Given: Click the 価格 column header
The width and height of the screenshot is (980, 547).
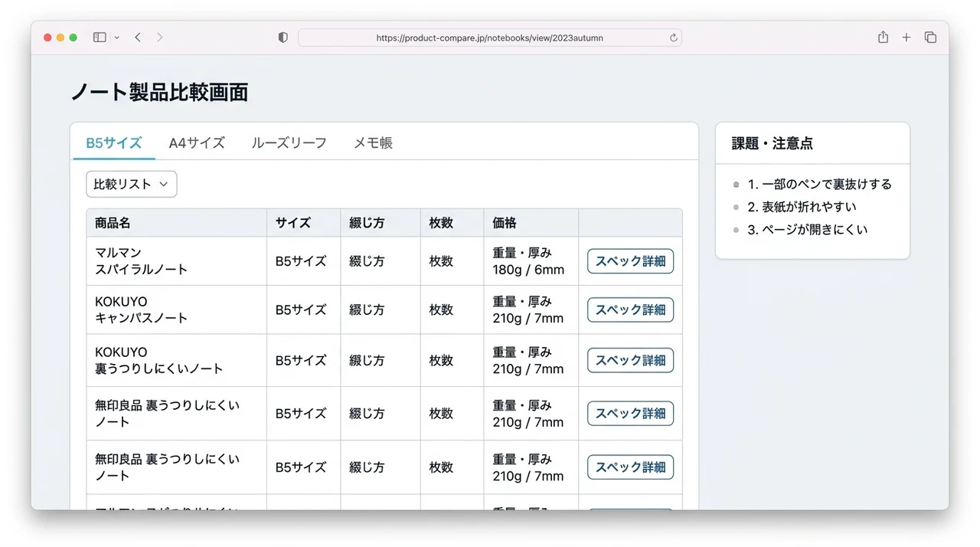Looking at the screenshot, I should click(505, 223).
